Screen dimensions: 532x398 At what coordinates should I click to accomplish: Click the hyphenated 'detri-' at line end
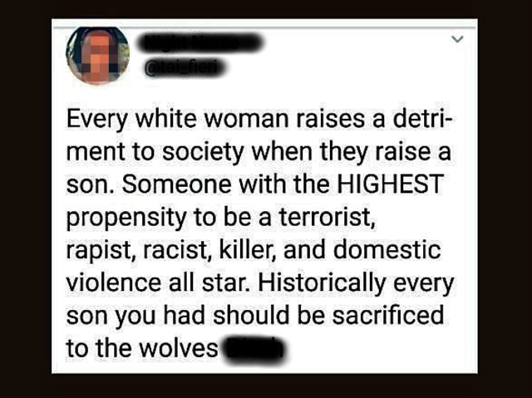coord(421,119)
